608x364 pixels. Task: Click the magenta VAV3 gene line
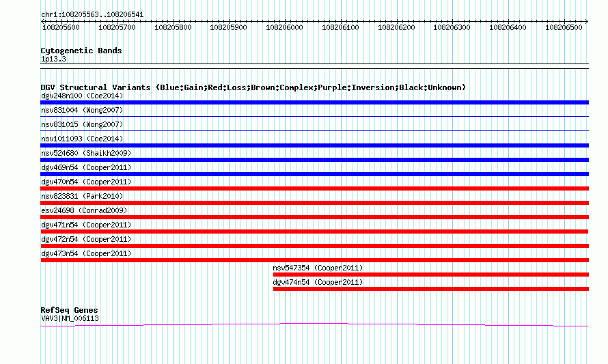point(314,325)
